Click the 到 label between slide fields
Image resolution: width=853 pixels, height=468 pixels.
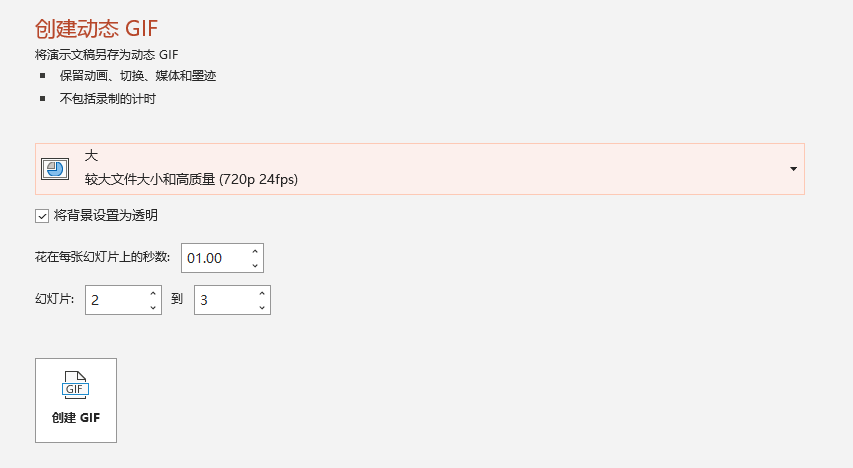point(177,300)
